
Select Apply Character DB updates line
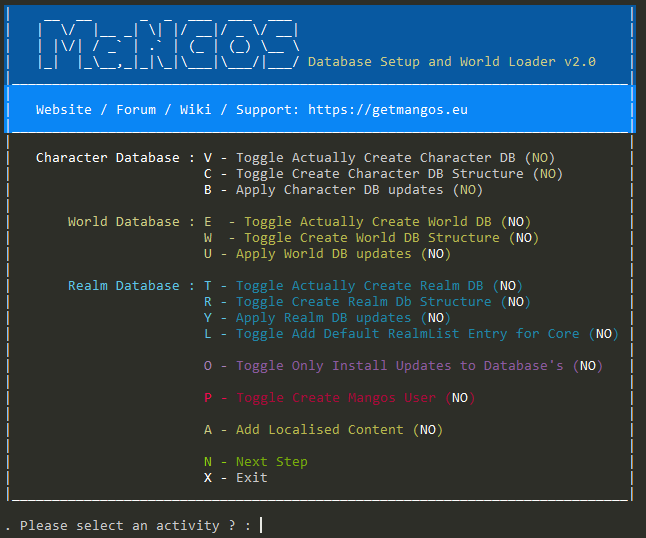(343, 190)
